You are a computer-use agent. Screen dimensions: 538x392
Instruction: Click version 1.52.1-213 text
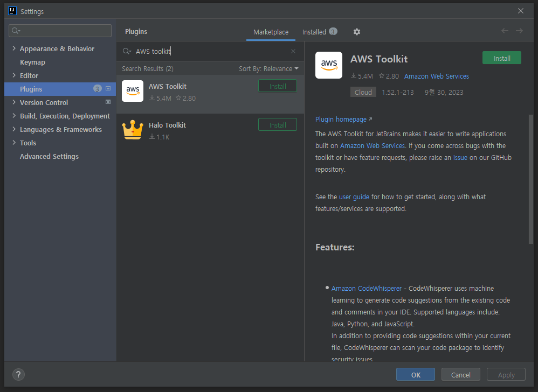[398, 92]
